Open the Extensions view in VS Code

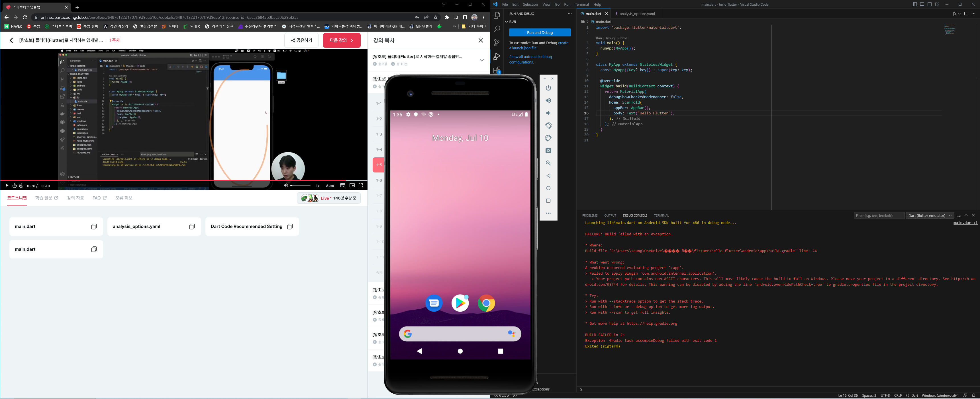[497, 70]
